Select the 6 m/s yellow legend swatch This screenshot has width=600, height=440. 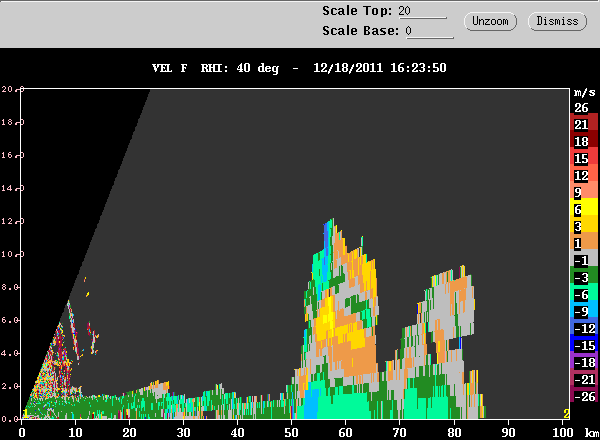[x=584, y=209]
